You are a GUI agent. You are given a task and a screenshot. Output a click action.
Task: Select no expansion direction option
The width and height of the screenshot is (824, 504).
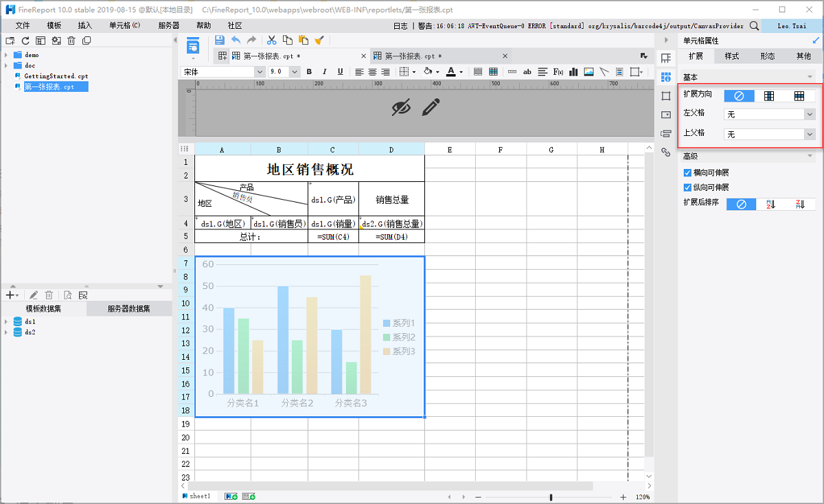740,96
